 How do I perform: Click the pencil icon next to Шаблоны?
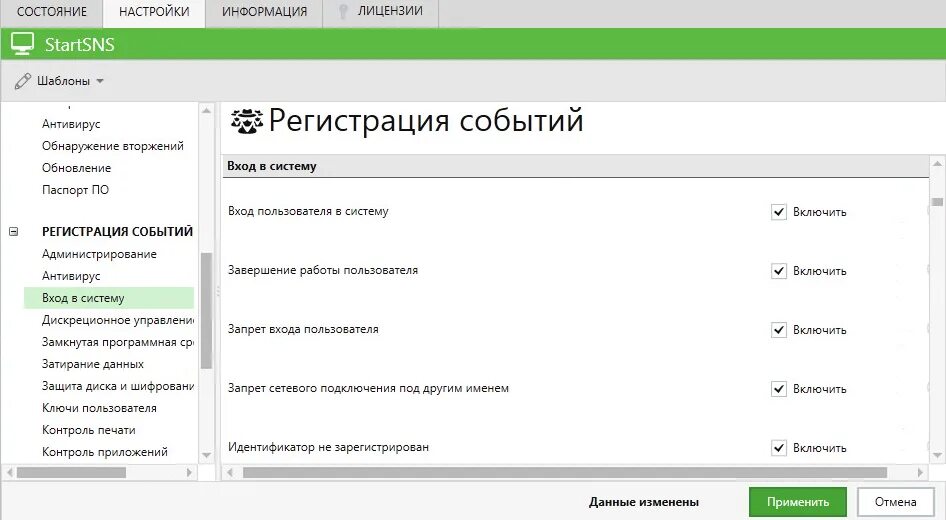point(23,81)
